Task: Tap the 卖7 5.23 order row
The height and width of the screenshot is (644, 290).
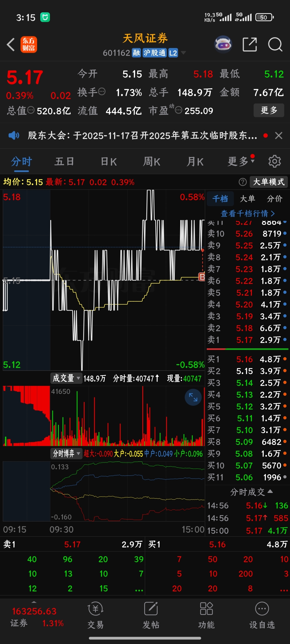Action: tap(247, 269)
